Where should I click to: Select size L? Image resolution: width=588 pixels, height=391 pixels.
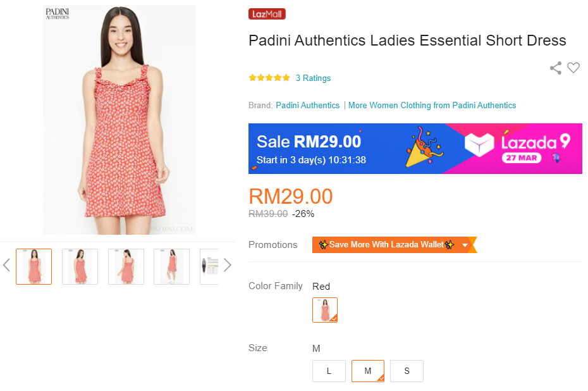329,371
